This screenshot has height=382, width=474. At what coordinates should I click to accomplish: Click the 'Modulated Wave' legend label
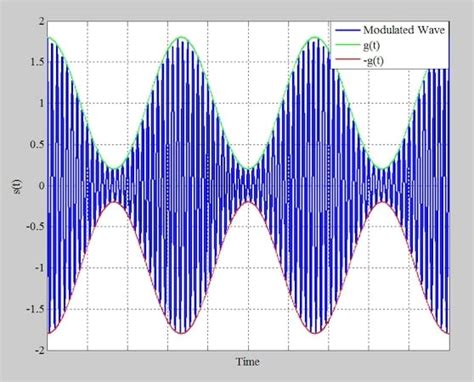pos(404,30)
